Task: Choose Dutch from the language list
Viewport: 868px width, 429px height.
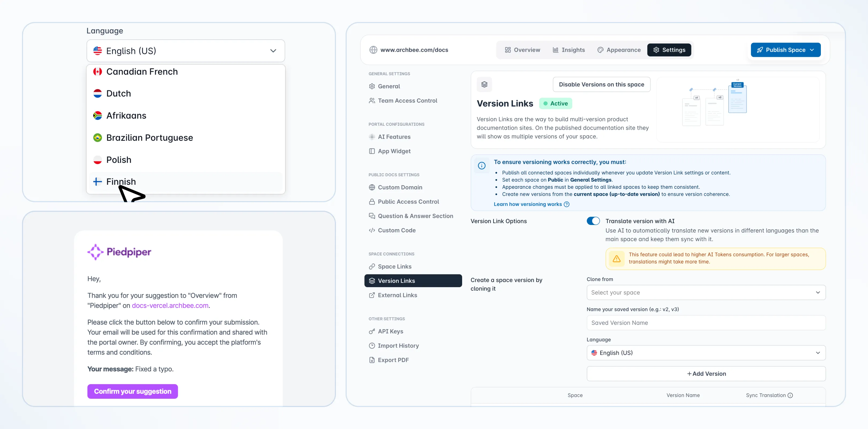Action: [x=186, y=93]
